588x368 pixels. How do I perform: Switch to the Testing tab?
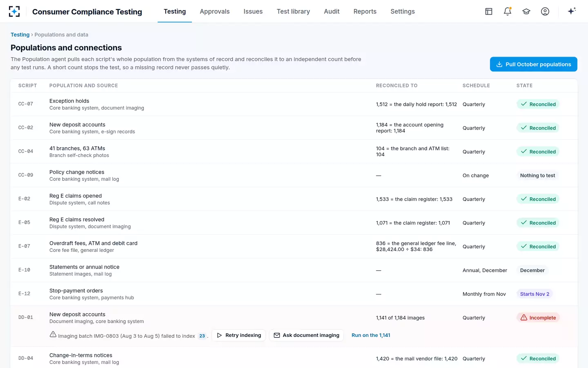175,11
